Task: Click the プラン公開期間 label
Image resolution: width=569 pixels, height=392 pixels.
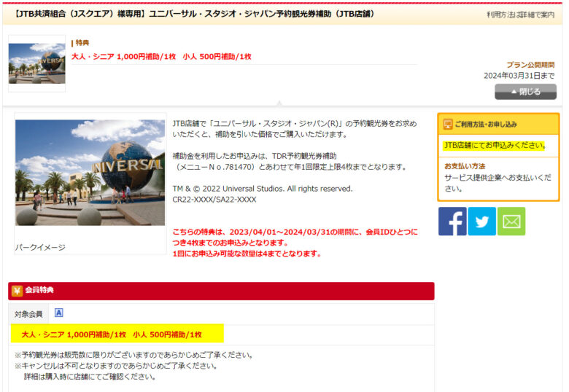Action: coord(530,65)
